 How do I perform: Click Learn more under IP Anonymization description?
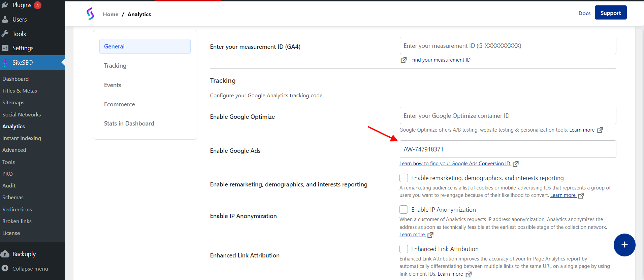(x=412, y=235)
